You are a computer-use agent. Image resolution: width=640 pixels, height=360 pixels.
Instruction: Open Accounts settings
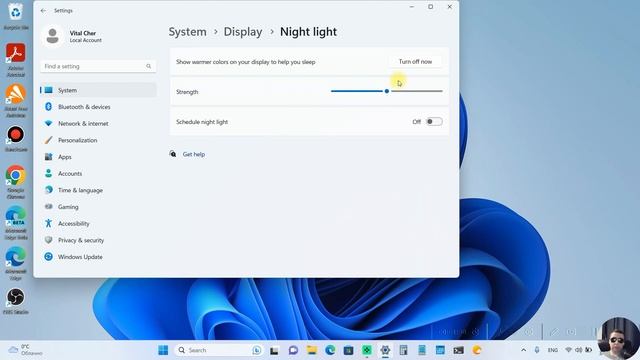(98, 173)
